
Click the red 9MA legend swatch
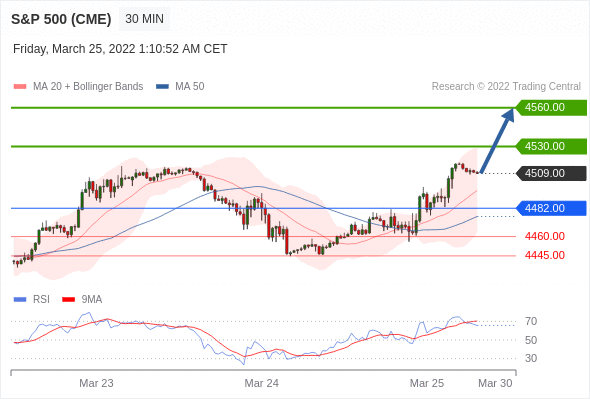68,300
